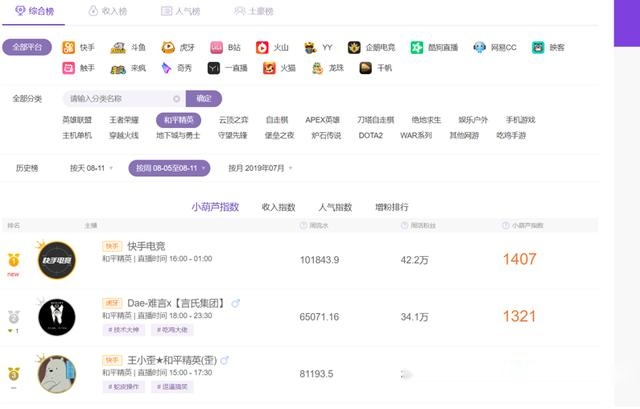Open the 按天 08-11 date dropdown
Image resolution: width=640 pixels, height=409 pixels.
91,168
